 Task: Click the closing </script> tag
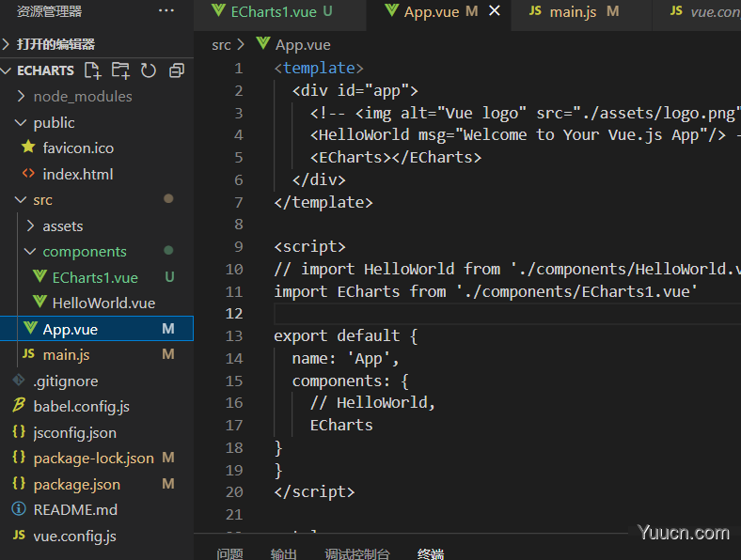click(314, 492)
